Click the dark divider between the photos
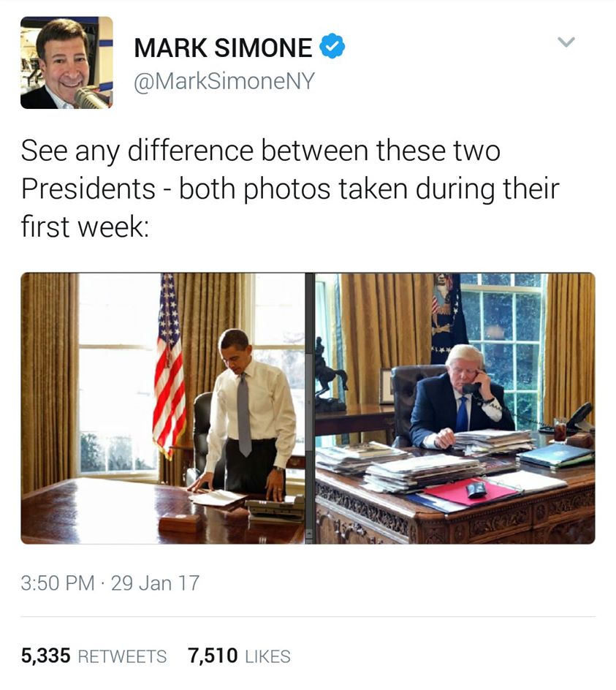This screenshot has width=616, height=690. point(310,409)
